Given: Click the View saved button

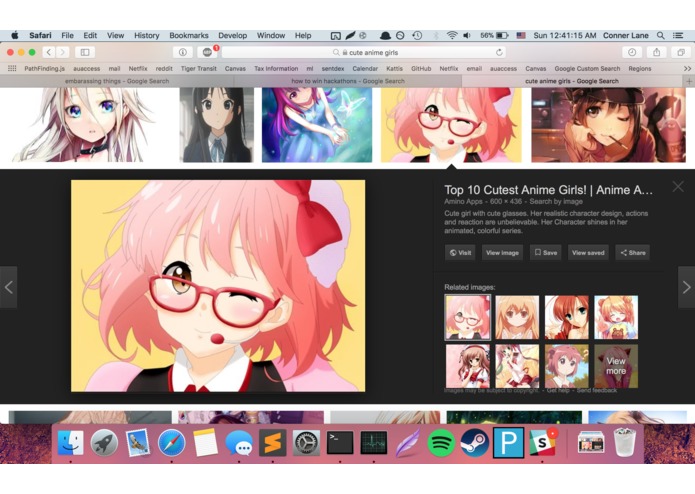Looking at the screenshot, I should (588, 253).
